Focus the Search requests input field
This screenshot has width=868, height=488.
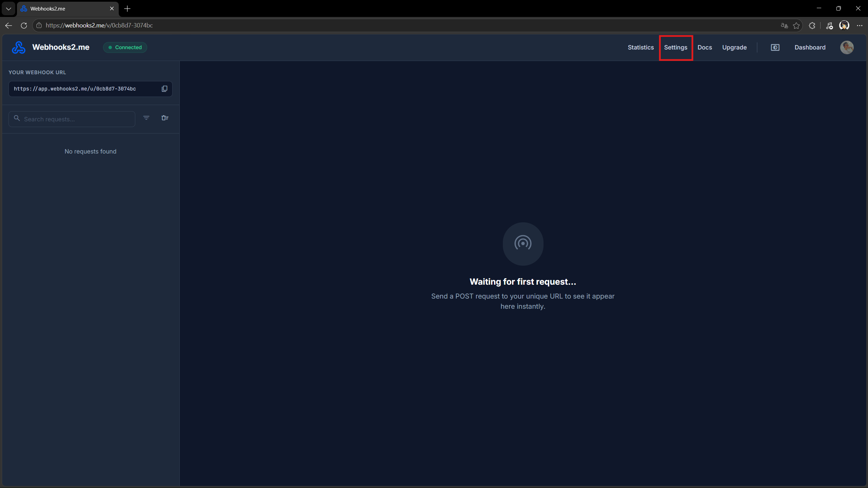(72, 119)
